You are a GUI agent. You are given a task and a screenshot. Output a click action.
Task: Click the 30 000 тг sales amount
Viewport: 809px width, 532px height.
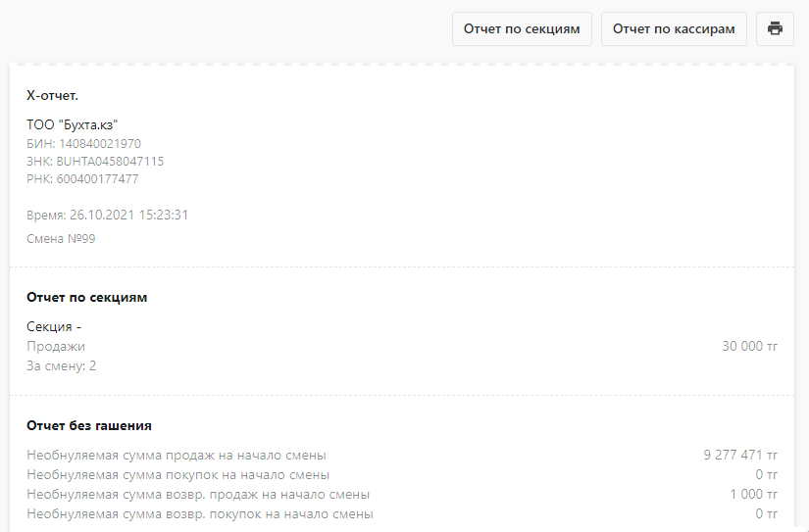[749, 347]
